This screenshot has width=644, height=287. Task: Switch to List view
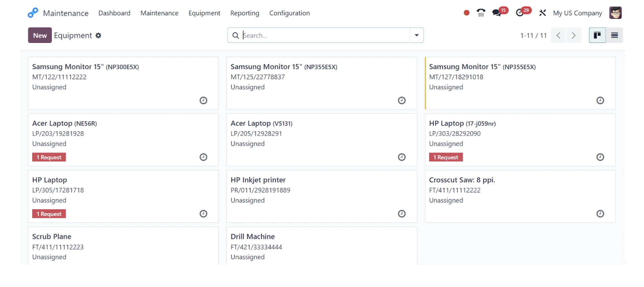click(x=615, y=35)
